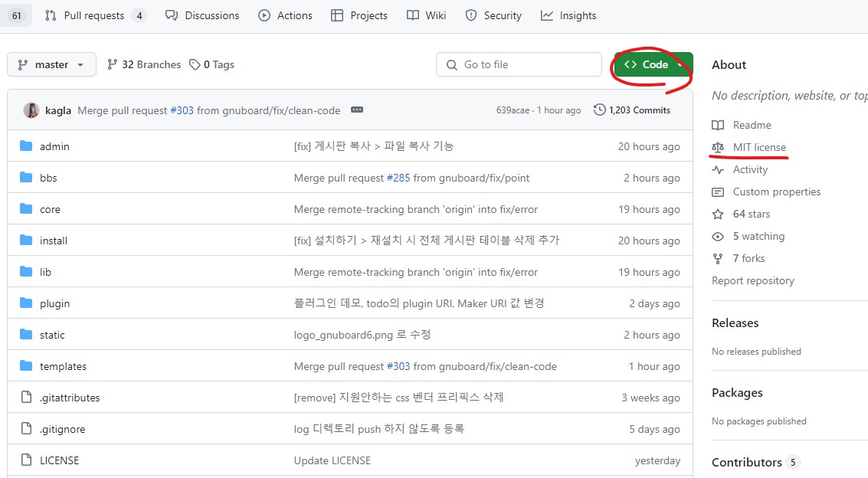Open the Projects tab
The width and height of the screenshot is (868, 478).
pos(359,15)
